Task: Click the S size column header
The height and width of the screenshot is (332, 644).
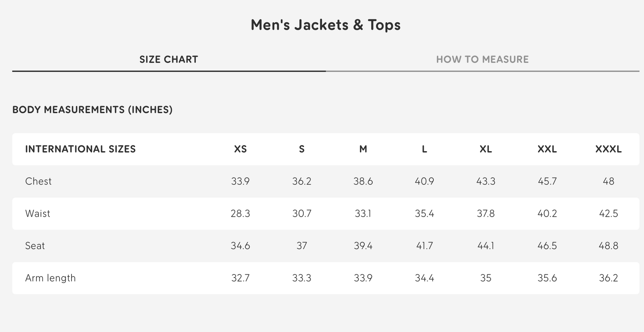Action: 302,149
